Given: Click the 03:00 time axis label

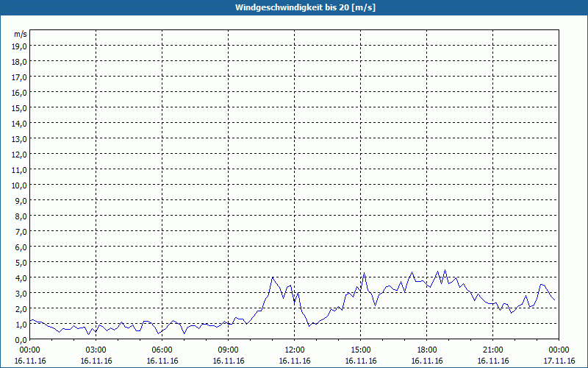Looking at the screenshot, I should pyautogui.click(x=96, y=350).
